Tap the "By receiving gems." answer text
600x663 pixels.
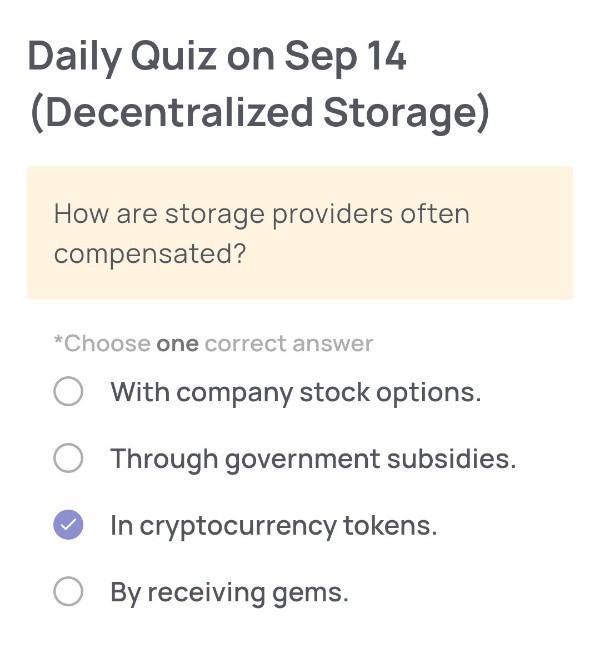[x=229, y=592]
